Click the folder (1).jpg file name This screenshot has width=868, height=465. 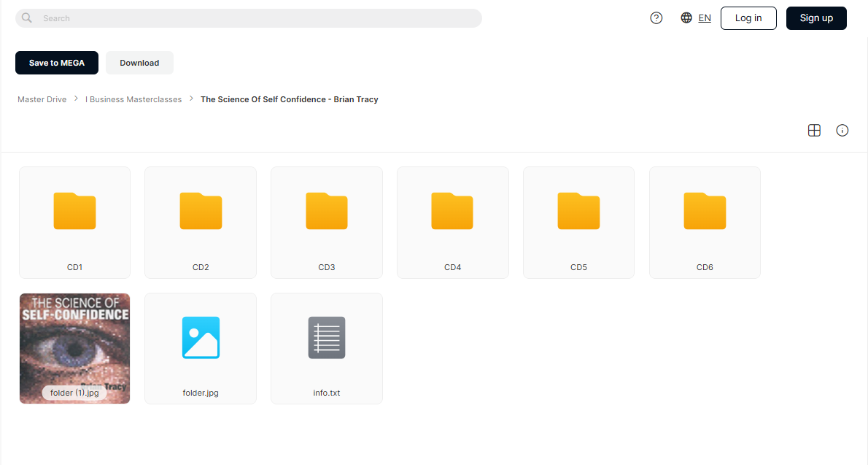(74, 393)
